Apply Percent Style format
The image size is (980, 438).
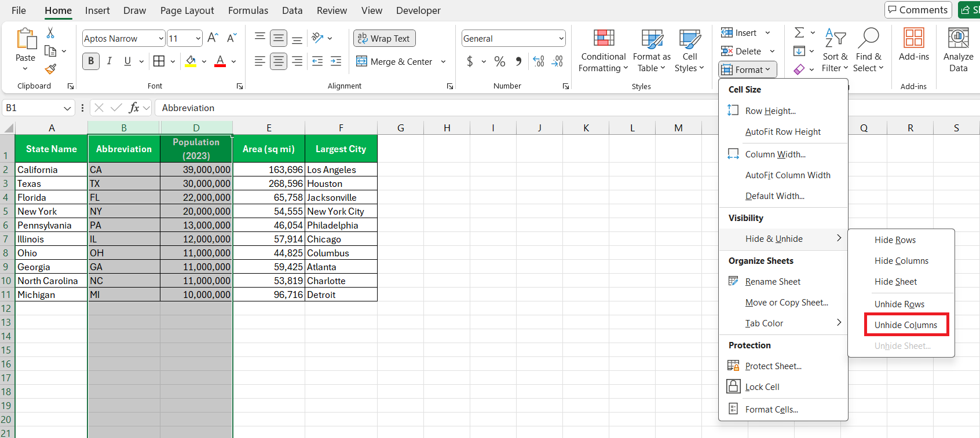[x=500, y=61]
